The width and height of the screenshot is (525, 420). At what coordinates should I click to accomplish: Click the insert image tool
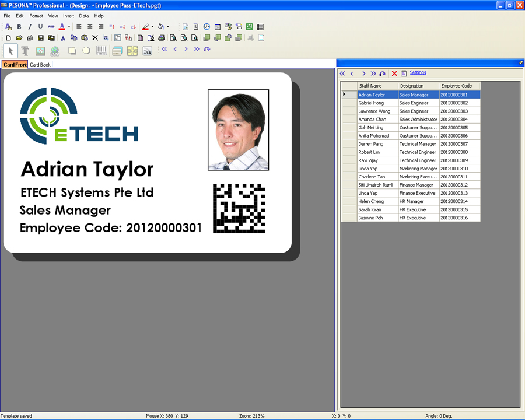point(40,51)
